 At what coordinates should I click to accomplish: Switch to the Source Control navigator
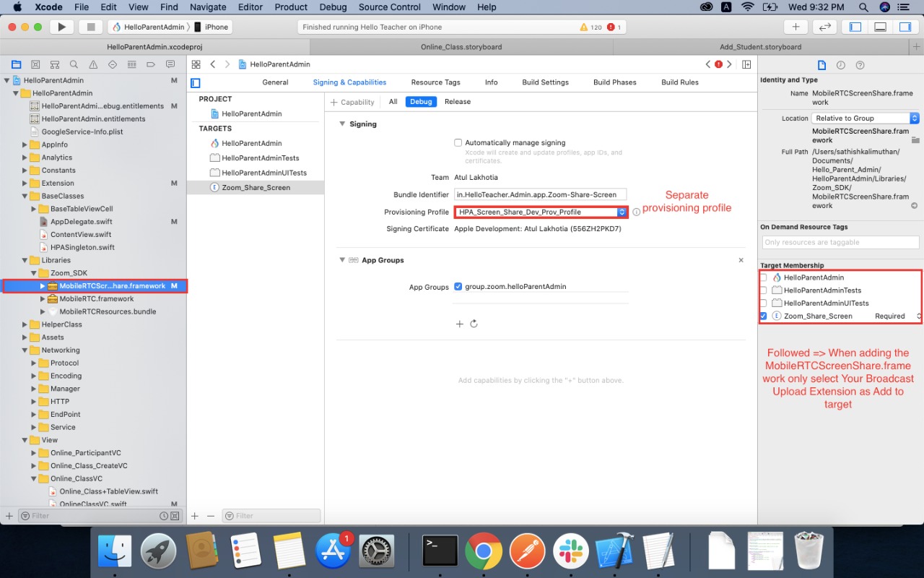[35, 64]
